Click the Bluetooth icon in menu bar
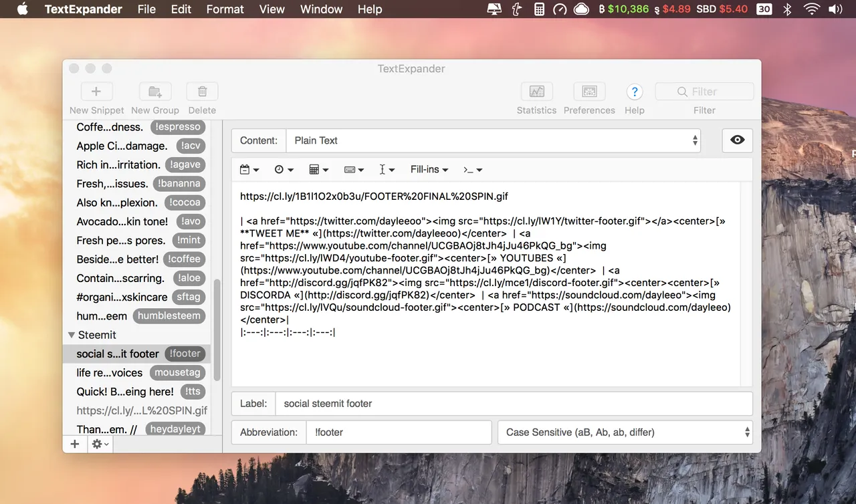Image resolution: width=856 pixels, height=504 pixels. (788, 9)
